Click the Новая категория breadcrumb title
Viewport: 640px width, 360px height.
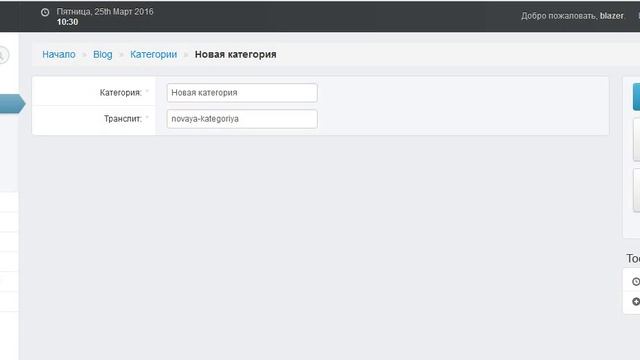236,54
